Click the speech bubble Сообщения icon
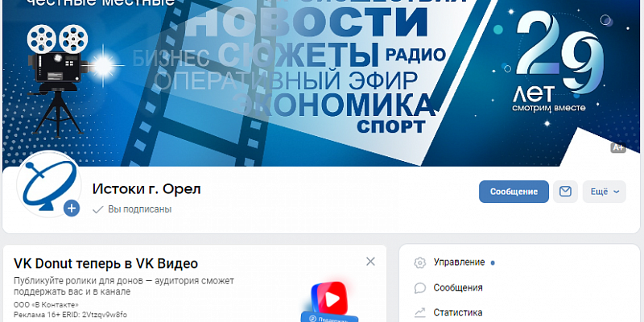The image size is (644, 322). tap(419, 288)
